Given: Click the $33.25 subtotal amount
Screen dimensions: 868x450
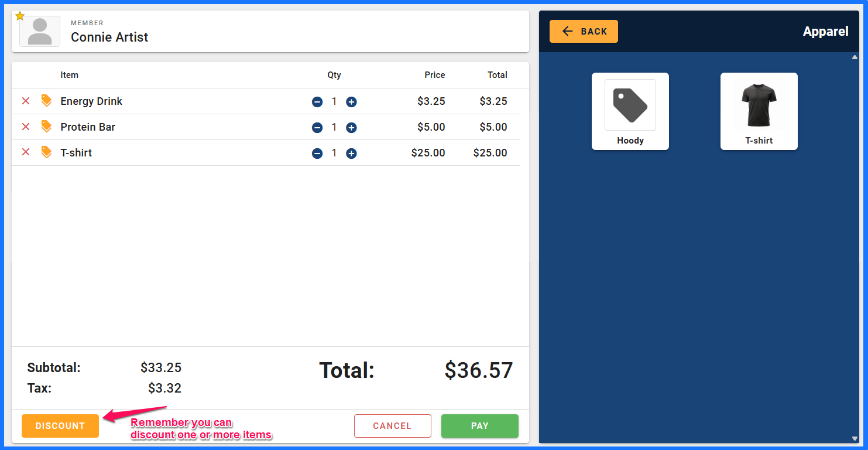Looking at the screenshot, I should pyautogui.click(x=161, y=368).
